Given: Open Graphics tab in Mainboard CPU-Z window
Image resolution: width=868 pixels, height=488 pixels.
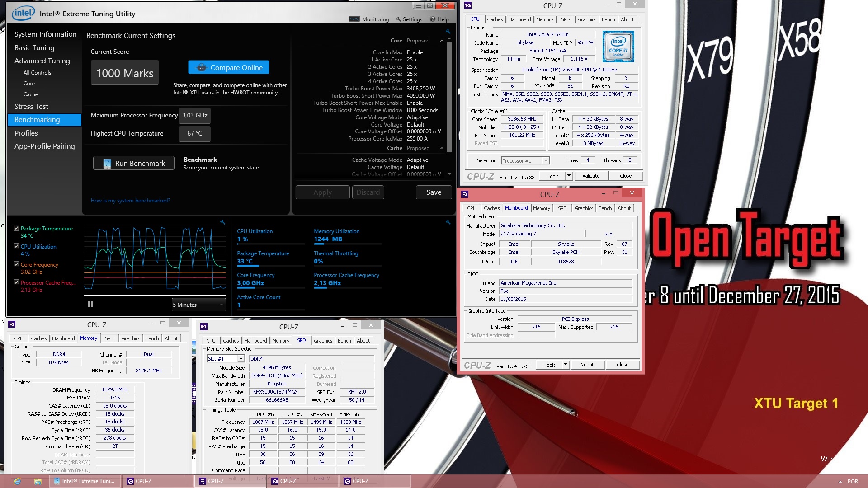Looking at the screenshot, I should coord(584,208).
